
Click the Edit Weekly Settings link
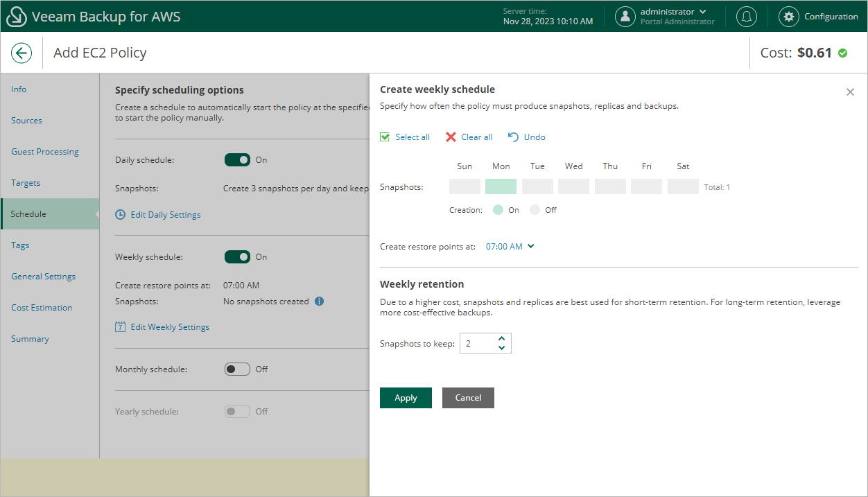pos(170,326)
